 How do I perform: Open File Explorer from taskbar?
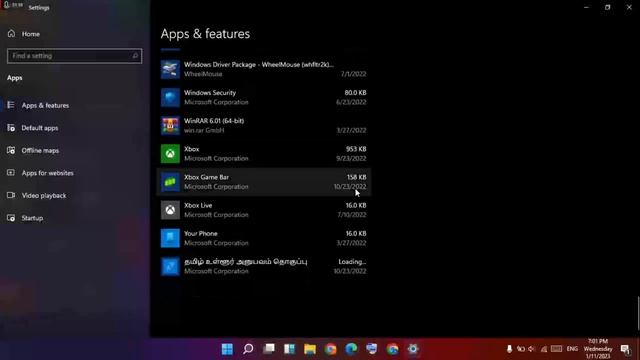click(310, 349)
